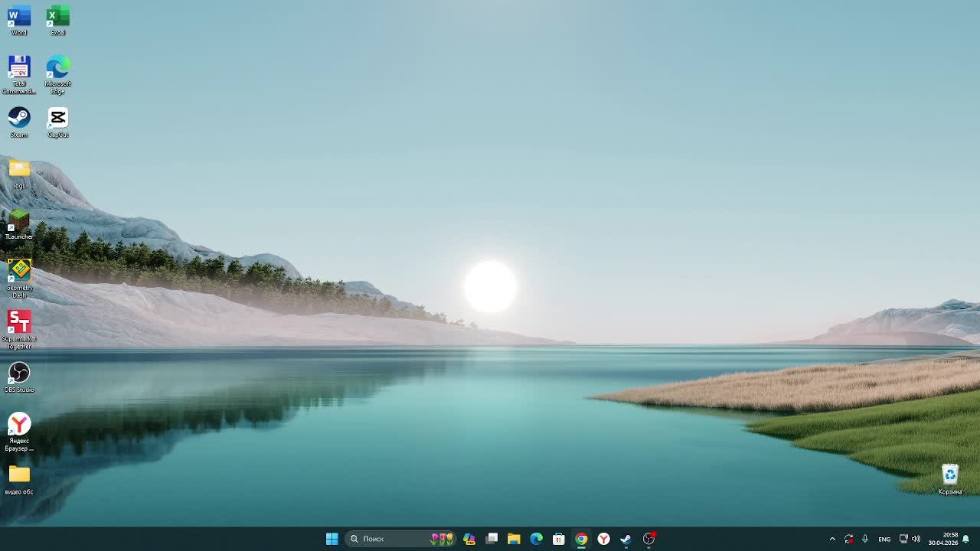Select the Microsoft Edge desktop shortcut
This screenshot has width=980, height=551.
click(x=57, y=75)
